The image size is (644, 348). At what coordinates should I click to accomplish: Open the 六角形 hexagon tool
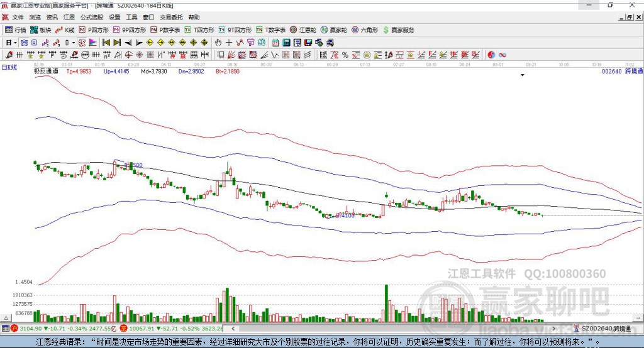point(365,30)
